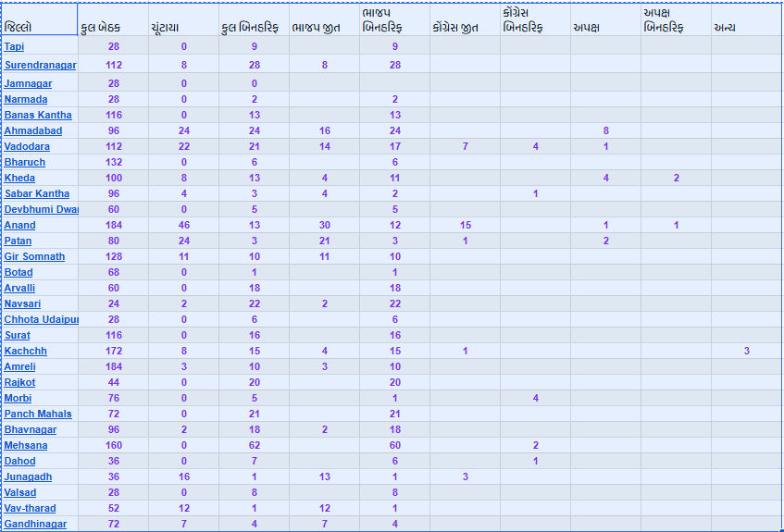Image resolution: width=784 pixels, height=532 pixels.
Task: Click the જિલ્લો column header
Action: (x=24, y=28)
